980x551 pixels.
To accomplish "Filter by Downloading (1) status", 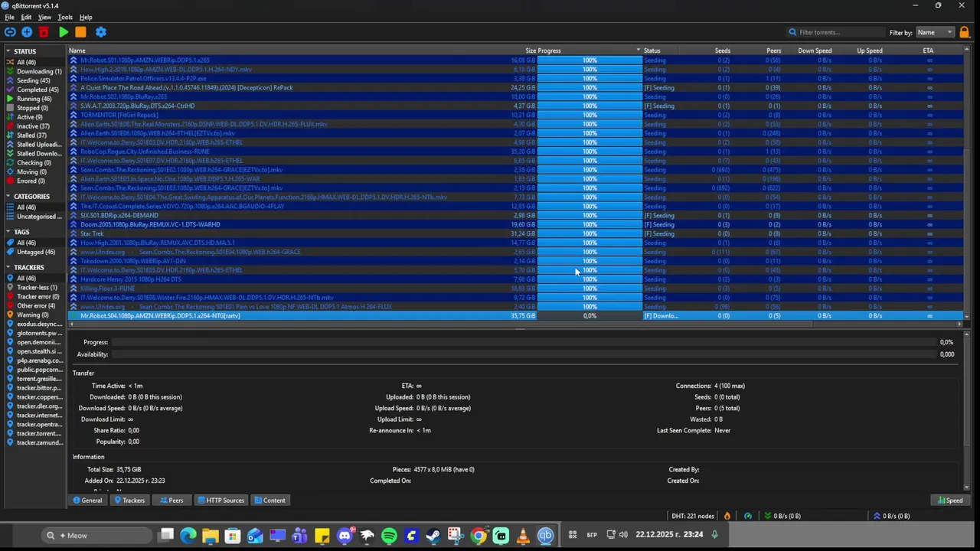I will (x=34, y=71).
